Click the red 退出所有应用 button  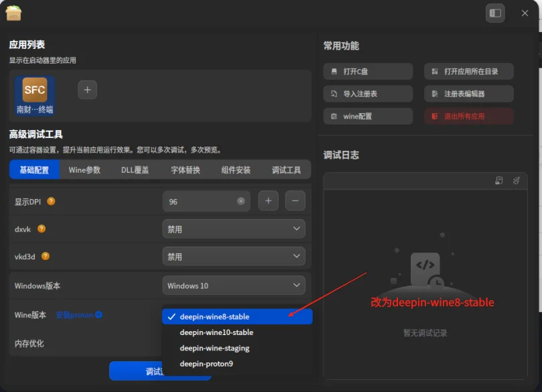coord(469,116)
